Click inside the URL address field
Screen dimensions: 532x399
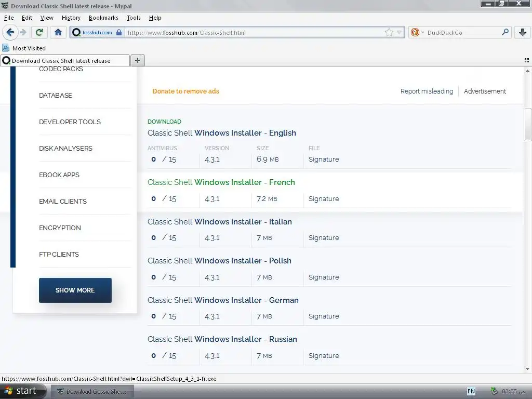click(255, 33)
